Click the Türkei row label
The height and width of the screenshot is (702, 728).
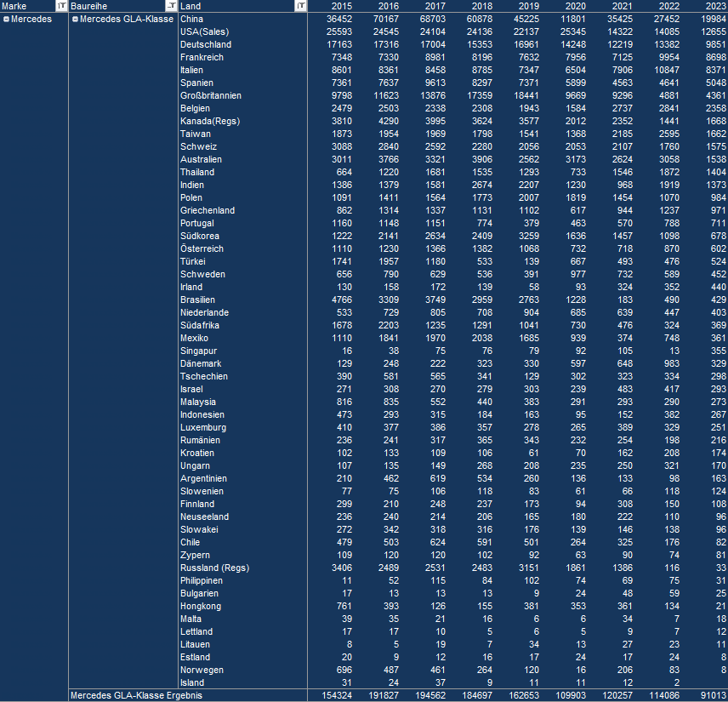click(193, 261)
